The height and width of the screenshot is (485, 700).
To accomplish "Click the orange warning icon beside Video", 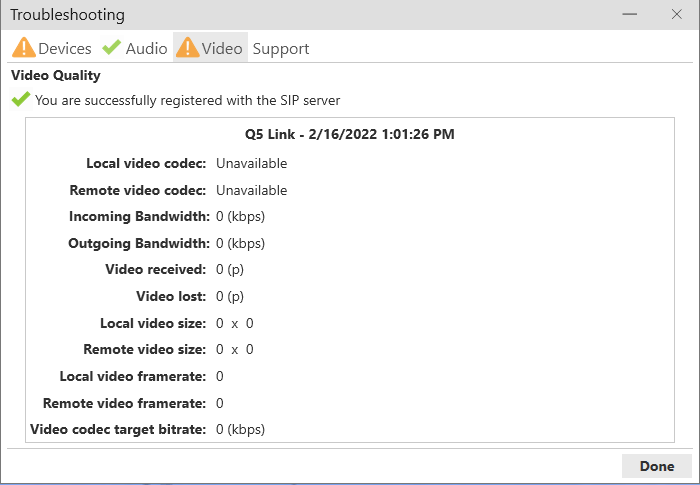I will click(x=187, y=48).
